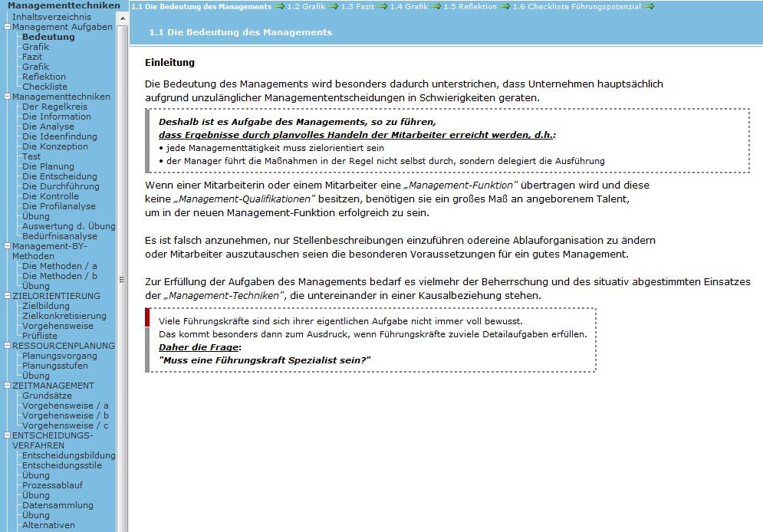Image resolution: width=763 pixels, height=532 pixels.
Task: Collapse the Management Aufgaben tree node
Action: (8, 27)
